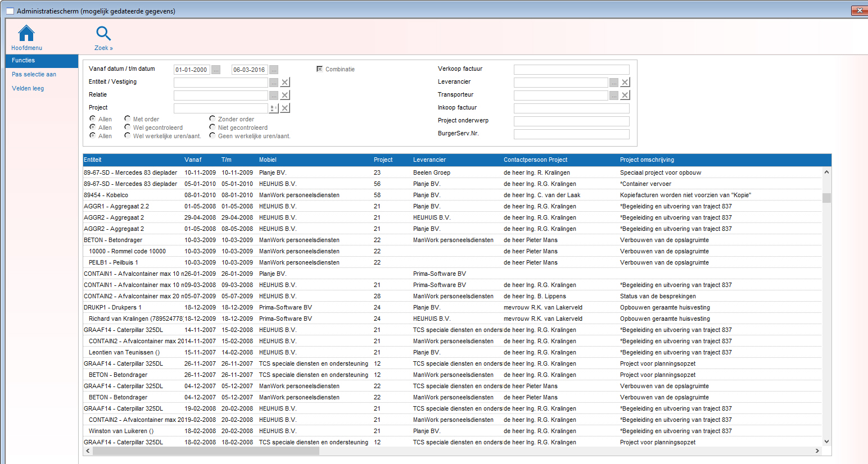
Task: Select row 89454 - Kobelco
Action: pos(453,195)
